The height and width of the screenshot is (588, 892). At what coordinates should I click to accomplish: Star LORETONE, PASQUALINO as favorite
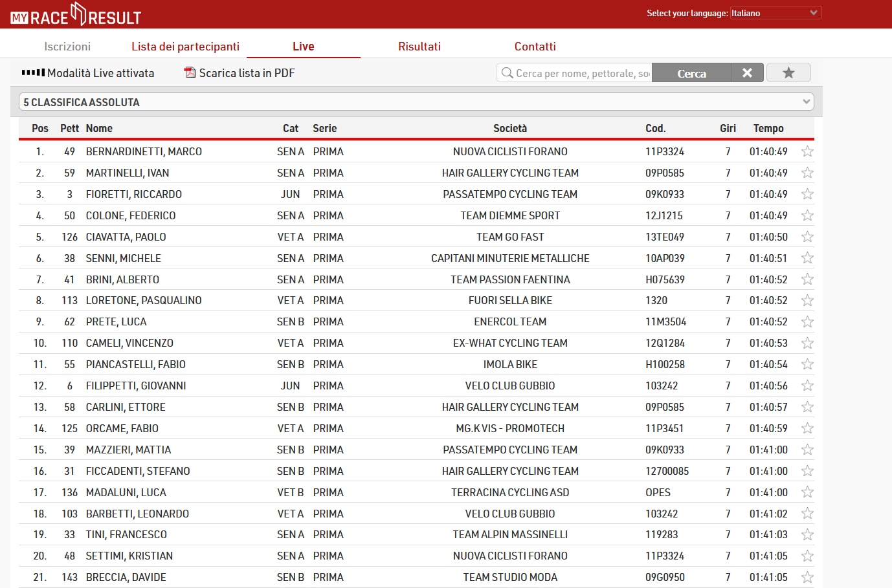click(x=807, y=300)
